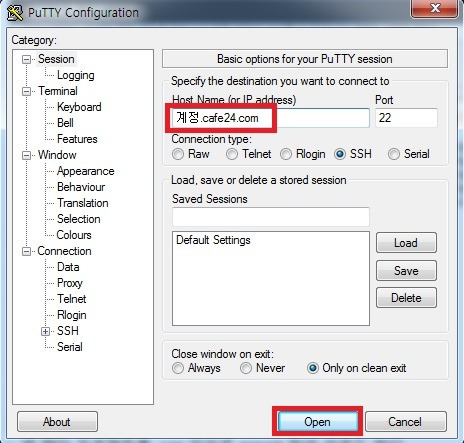Select Session category
Viewport: 464px width, 443px height.
tap(56, 59)
